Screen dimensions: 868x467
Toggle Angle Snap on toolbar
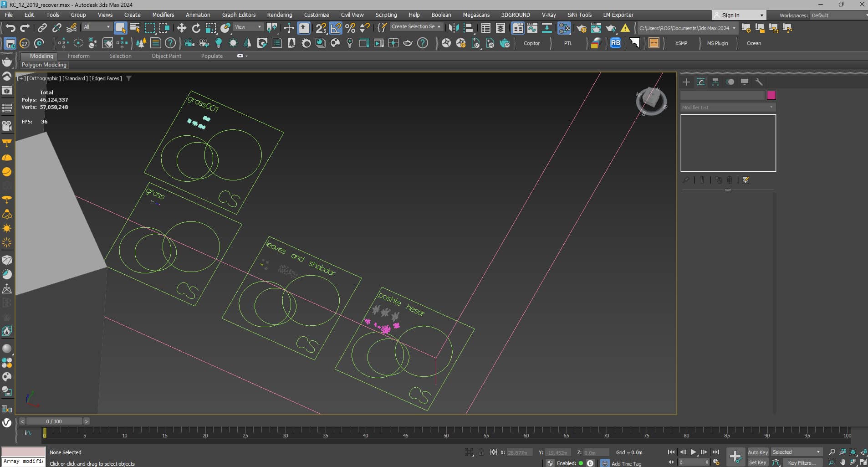click(x=336, y=28)
